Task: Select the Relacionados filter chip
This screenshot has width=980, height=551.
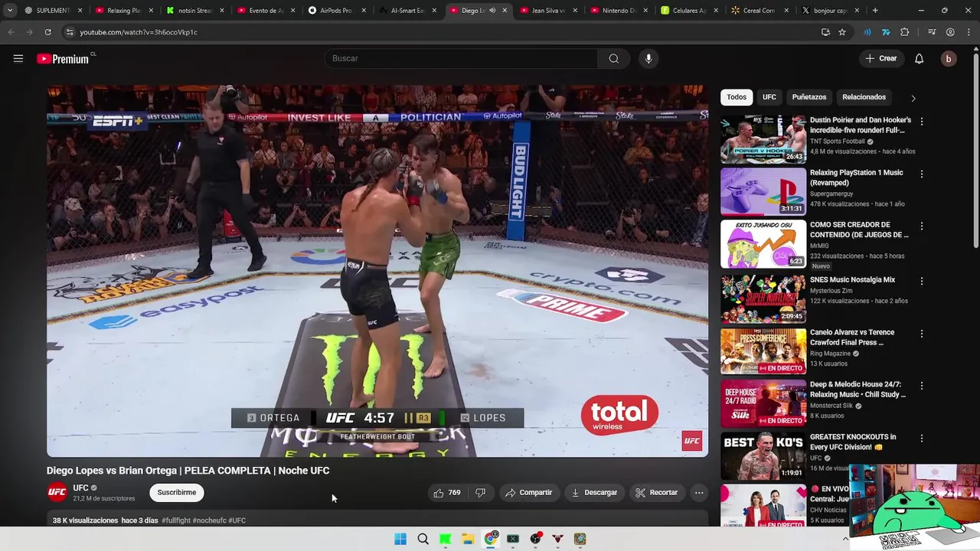Action: coord(864,97)
